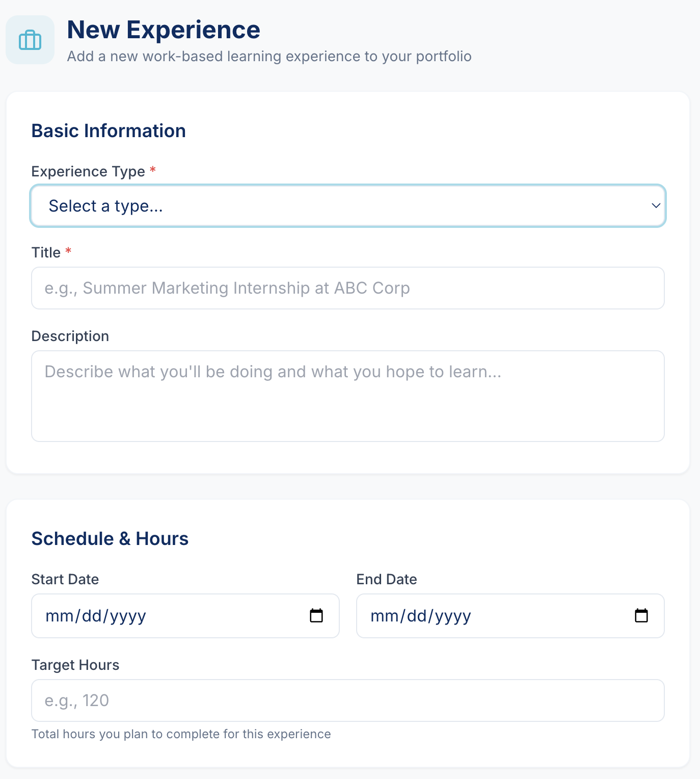The height and width of the screenshot is (779, 700).
Task: Click inside the Description text area
Action: pos(348,395)
